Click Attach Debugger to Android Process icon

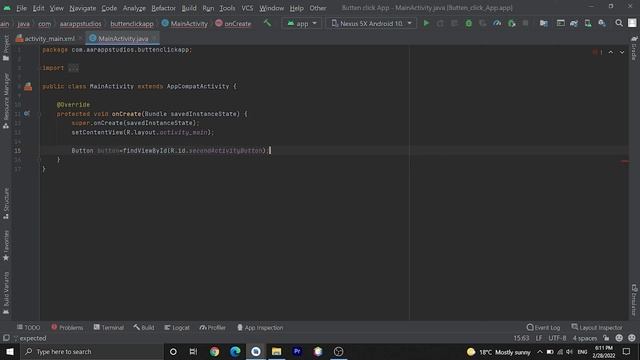pos(511,23)
